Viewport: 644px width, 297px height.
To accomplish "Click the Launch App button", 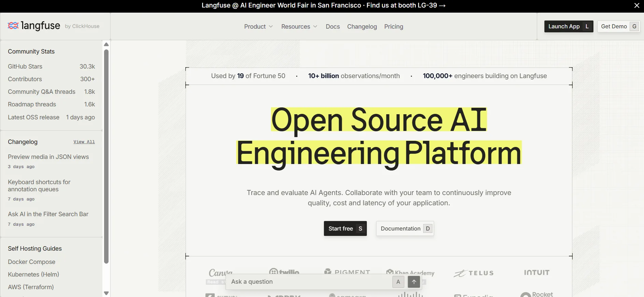I will [569, 26].
